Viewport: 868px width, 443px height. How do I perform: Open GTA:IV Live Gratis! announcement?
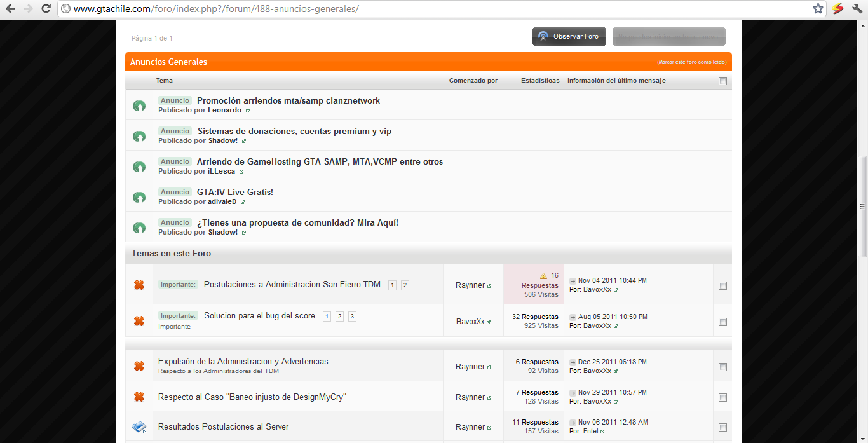[x=235, y=192]
